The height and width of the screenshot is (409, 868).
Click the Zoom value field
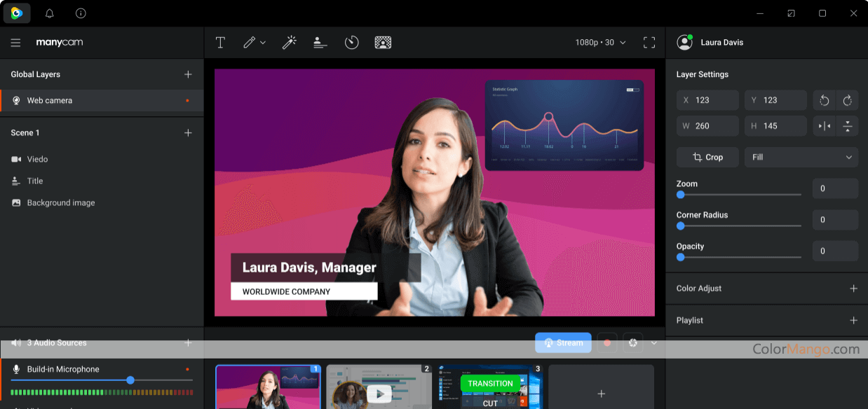[x=835, y=188]
